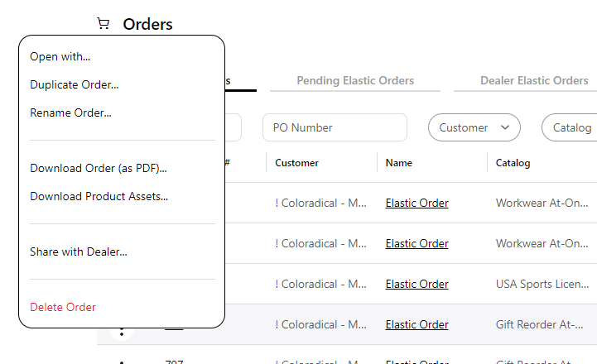
Task: Click the Catalog column header
Action: (x=513, y=163)
